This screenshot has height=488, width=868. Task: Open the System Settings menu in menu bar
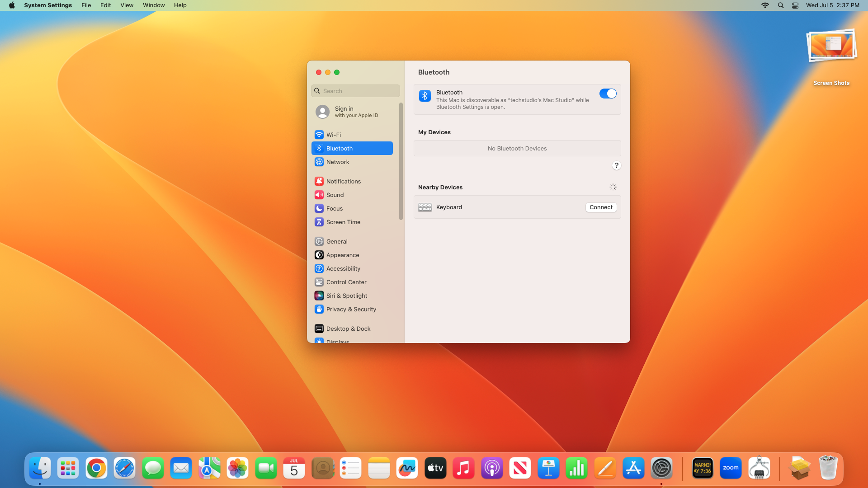48,5
